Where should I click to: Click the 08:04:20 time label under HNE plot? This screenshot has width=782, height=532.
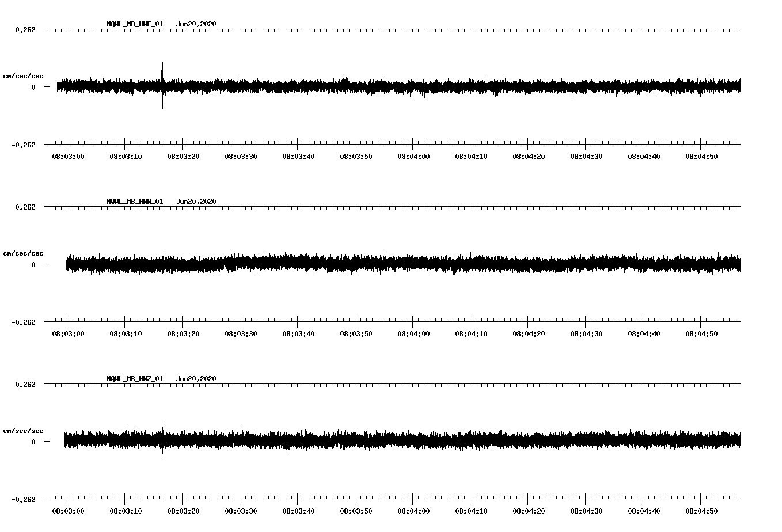(529, 157)
